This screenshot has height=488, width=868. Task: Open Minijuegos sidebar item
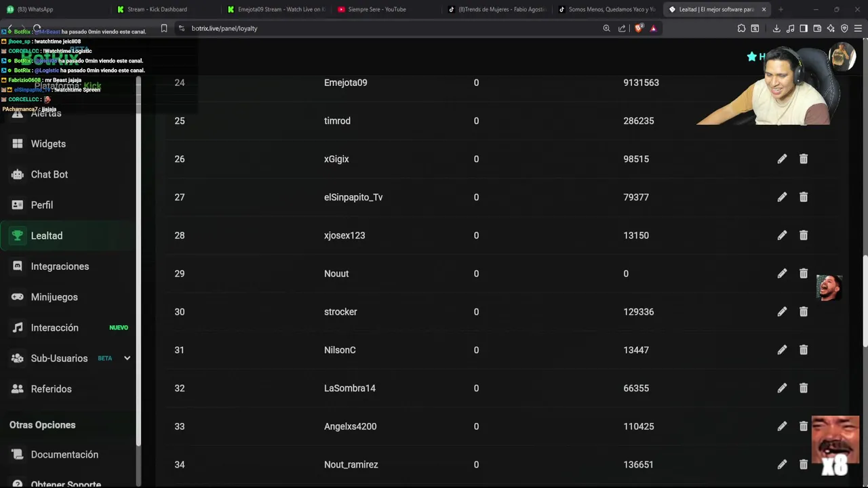pos(68,297)
